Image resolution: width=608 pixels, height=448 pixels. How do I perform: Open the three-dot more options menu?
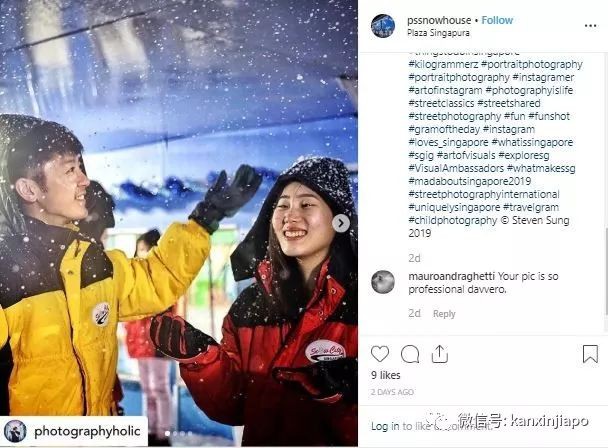(x=591, y=26)
